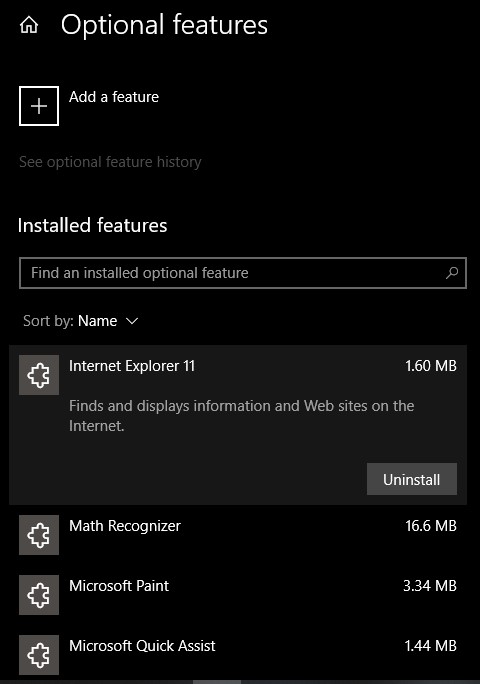Screen dimensions: 480x684
Task: Focus the Find an installed optional feature field
Action: point(243,273)
